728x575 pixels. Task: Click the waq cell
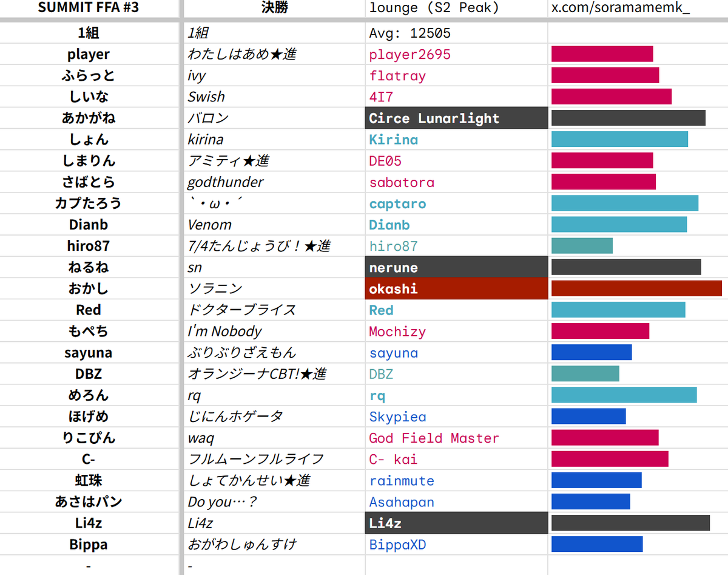click(274, 438)
